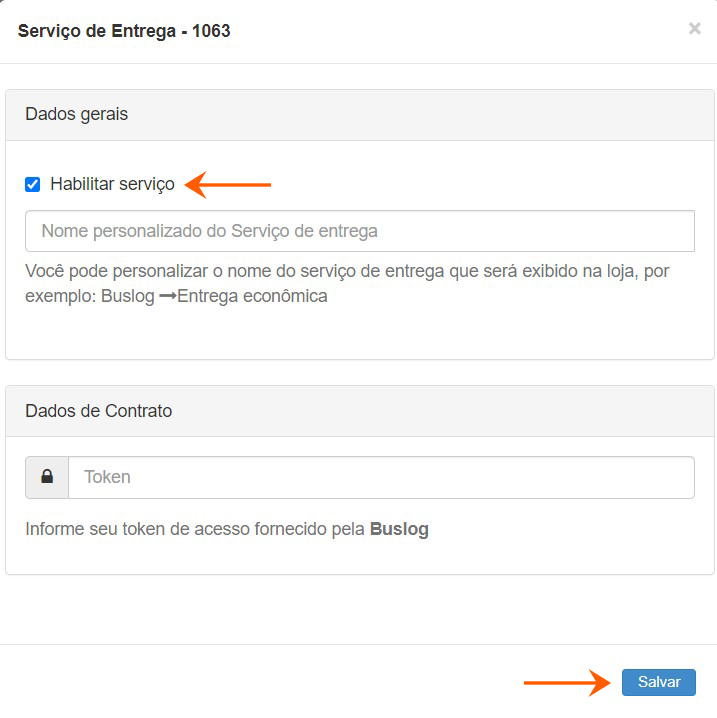Screen dimensions: 717x718
Task: Click the "Habilitar serviço" label text
Action: [x=112, y=184]
